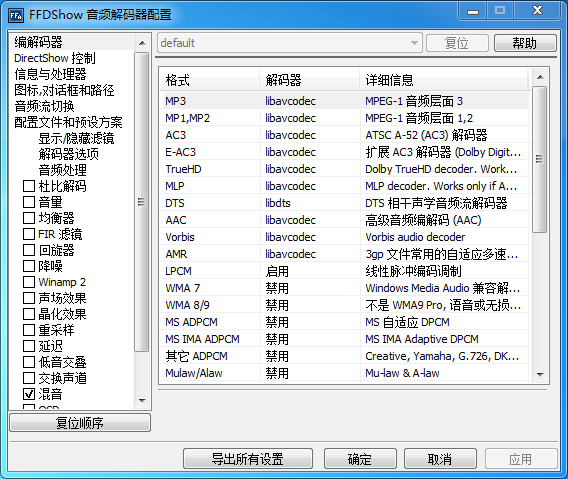The height and width of the screenshot is (479, 568).
Task: Enable the 音量 checkbox
Action: coord(29,202)
